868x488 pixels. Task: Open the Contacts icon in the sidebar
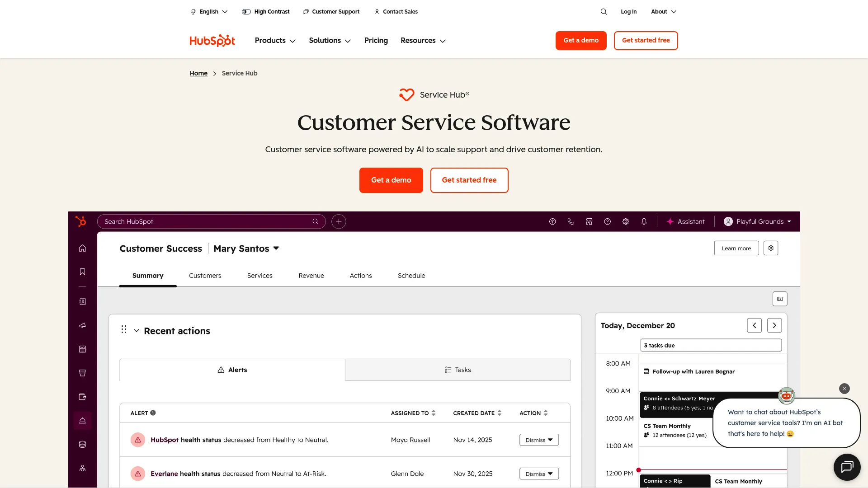click(x=82, y=301)
